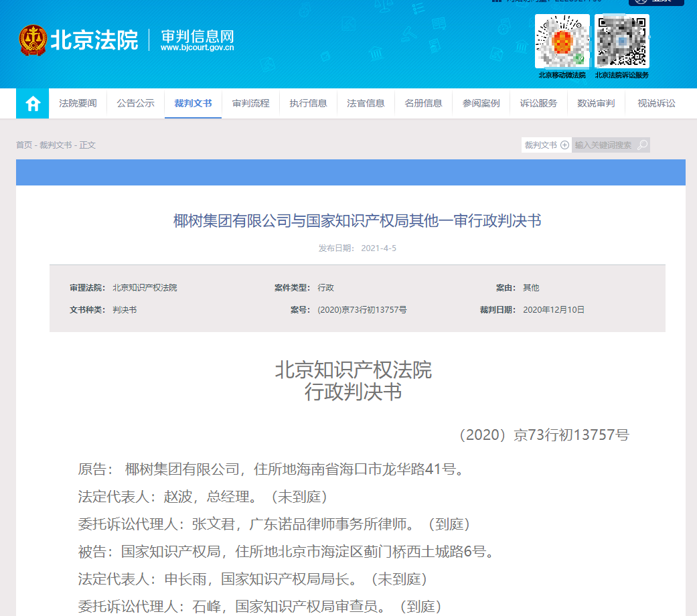Click the court name 北京知识产权法院 in info box
The height and width of the screenshot is (616, 697).
(x=145, y=287)
